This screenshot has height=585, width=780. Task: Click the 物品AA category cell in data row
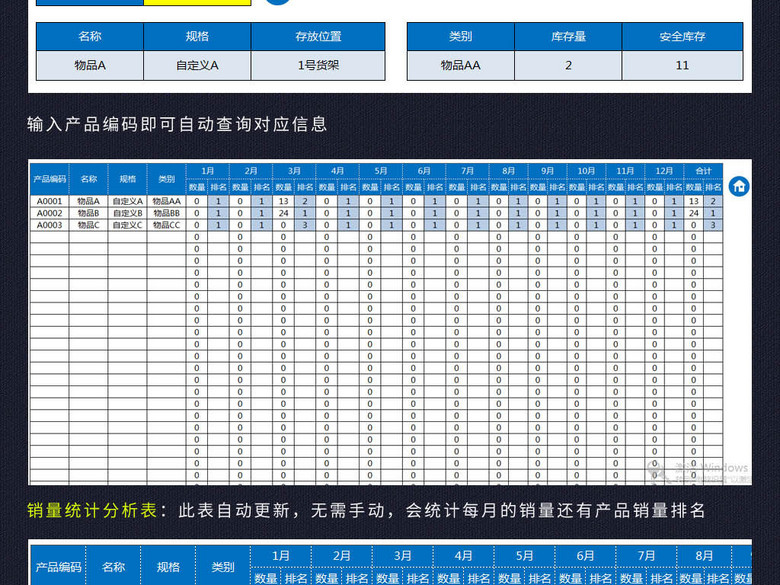point(166,201)
